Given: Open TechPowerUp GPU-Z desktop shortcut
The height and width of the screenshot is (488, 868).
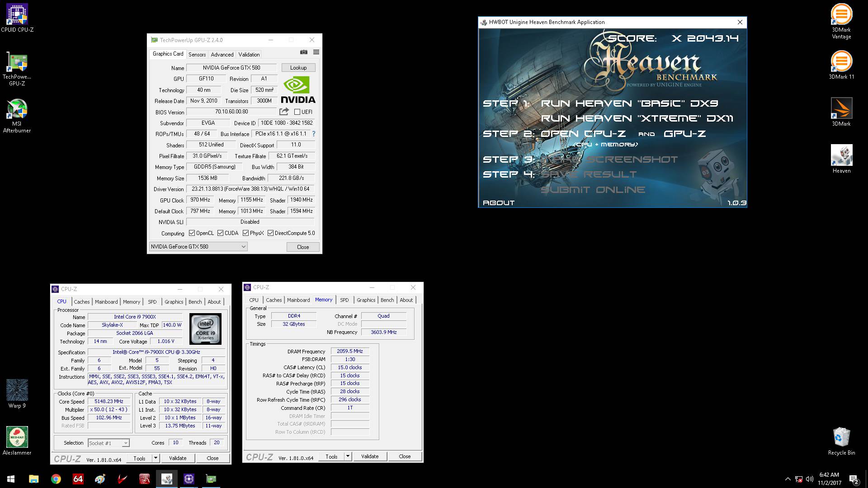Looking at the screenshot, I should pos(17,69).
